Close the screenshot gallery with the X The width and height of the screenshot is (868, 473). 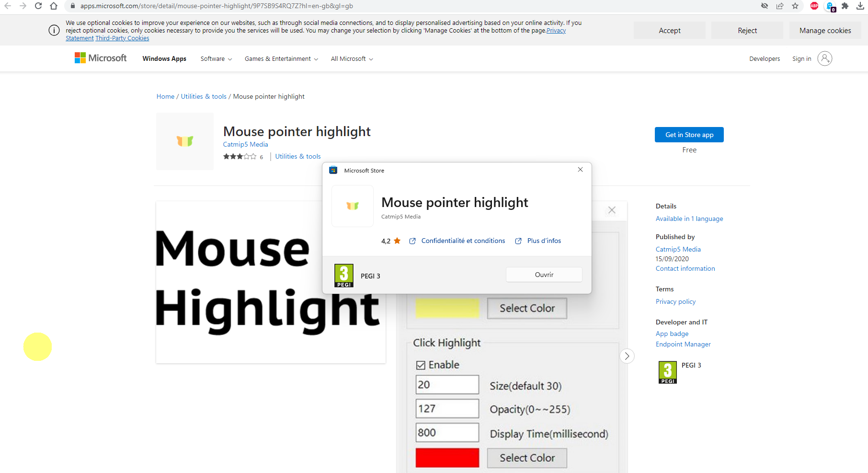[x=612, y=210]
